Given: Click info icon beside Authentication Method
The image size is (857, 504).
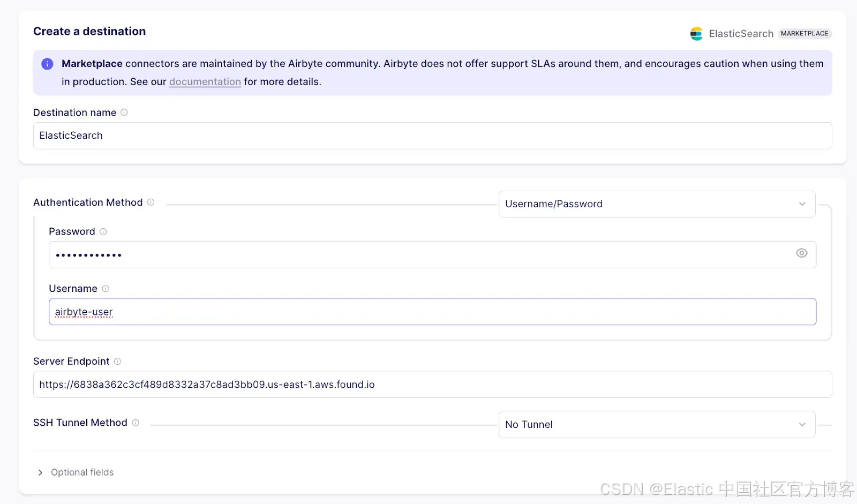Looking at the screenshot, I should pos(151,202).
